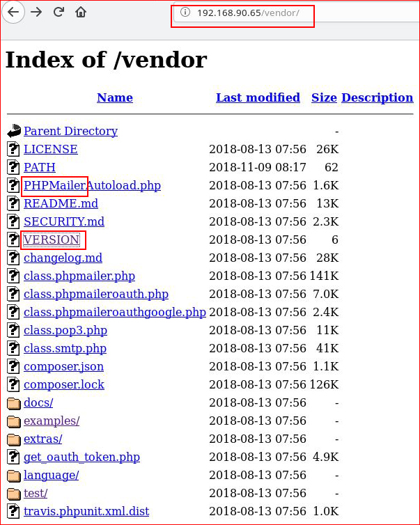The height and width of the screenshot is (525, 420).
Task: Click the folder icon beside examples/
Action: click(x=14, y=421)
